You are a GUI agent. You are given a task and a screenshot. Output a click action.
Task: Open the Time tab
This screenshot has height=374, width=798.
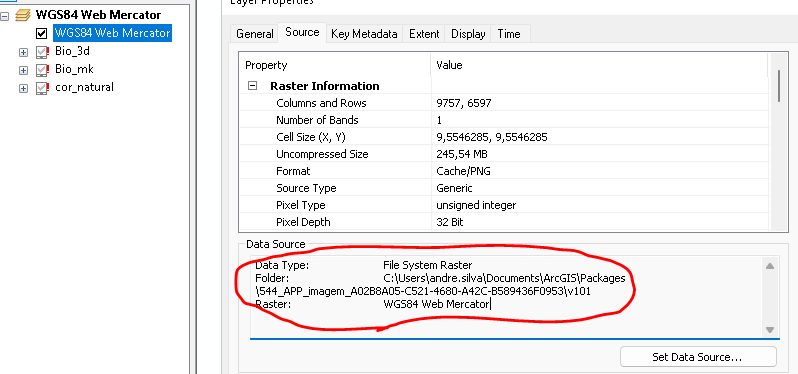(509, 34)
